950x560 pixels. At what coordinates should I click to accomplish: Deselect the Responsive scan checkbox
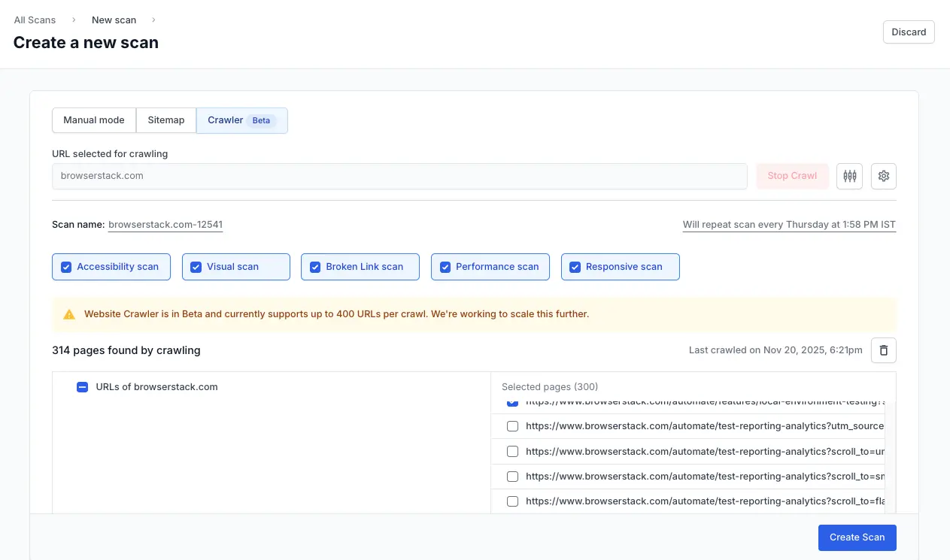click(x=575, y=266)
